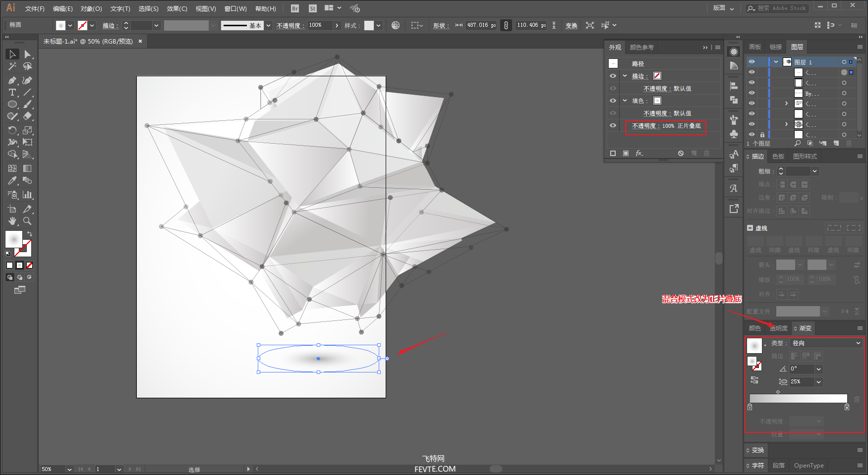Select the Scale tool
868x475 pixels.
click(x=28, y=130)
